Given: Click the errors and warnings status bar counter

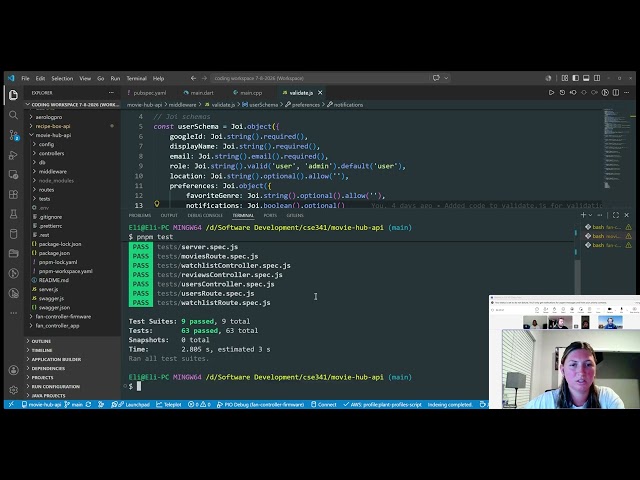Looking at the screenshot, I should tap(199, 404).
